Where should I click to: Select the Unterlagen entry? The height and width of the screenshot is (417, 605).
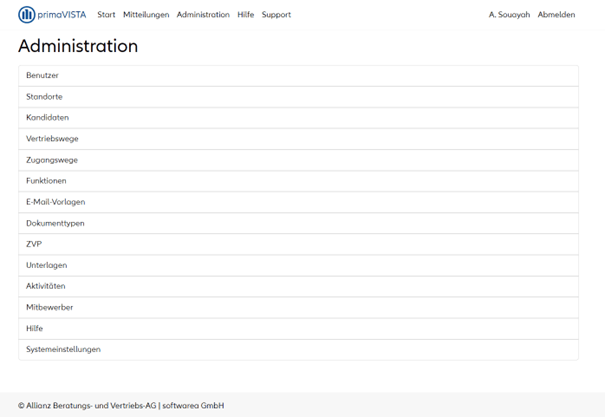[46, 265]
